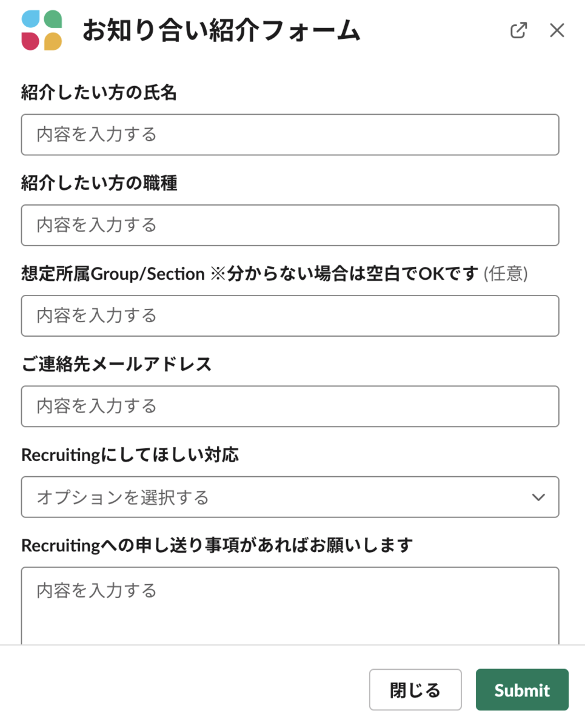Screen dimensions: 585x728
Task: Click the Recruitingにしてほしい対応 label
Action: 130,455
